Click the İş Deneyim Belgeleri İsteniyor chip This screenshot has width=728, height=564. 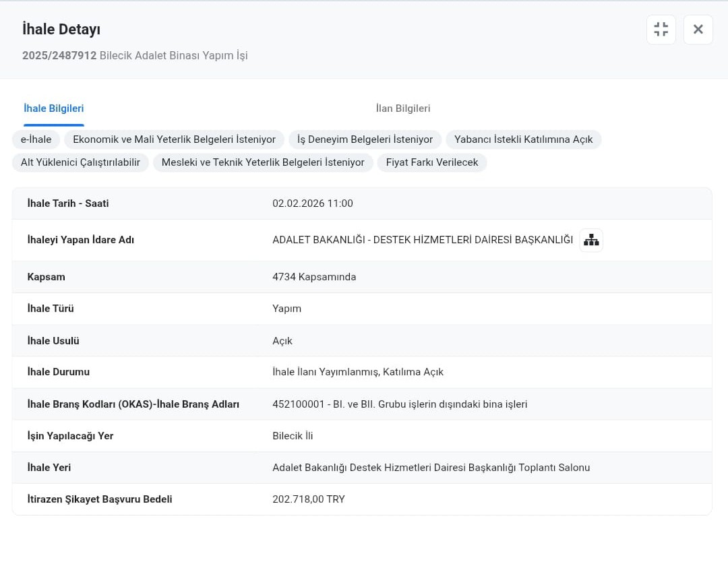pos(365,139)
